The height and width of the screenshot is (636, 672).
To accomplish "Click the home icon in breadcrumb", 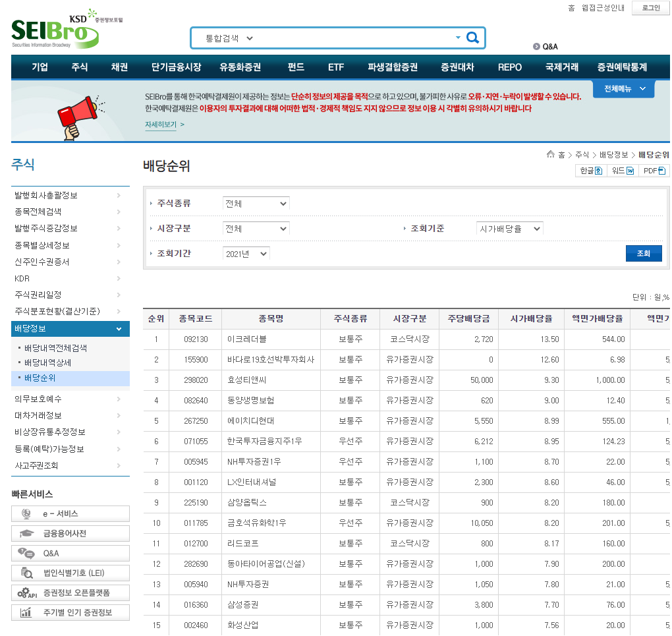I will (551, 154).
